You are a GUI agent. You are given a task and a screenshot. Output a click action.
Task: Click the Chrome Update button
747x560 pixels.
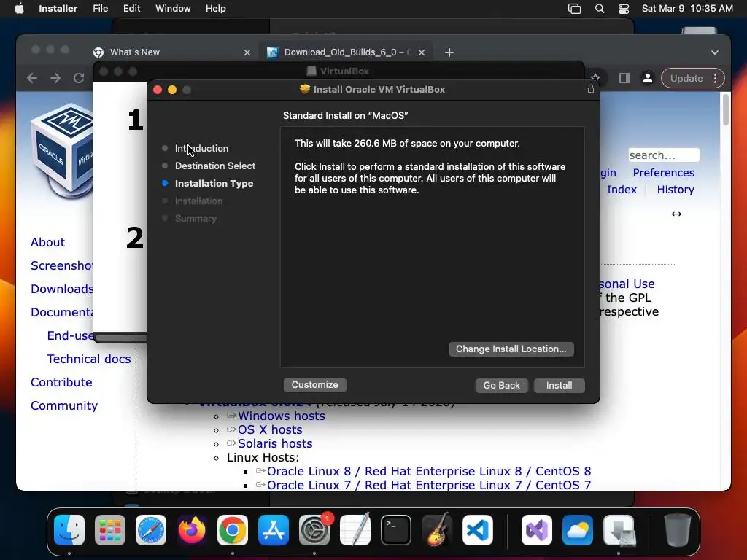(686, 78)
